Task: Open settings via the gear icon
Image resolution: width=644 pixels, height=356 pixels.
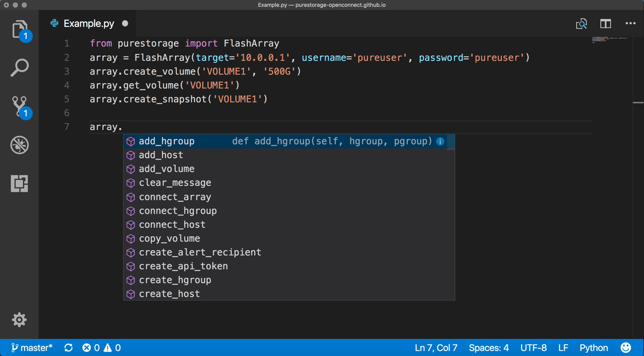Action: tap(19, 320)
